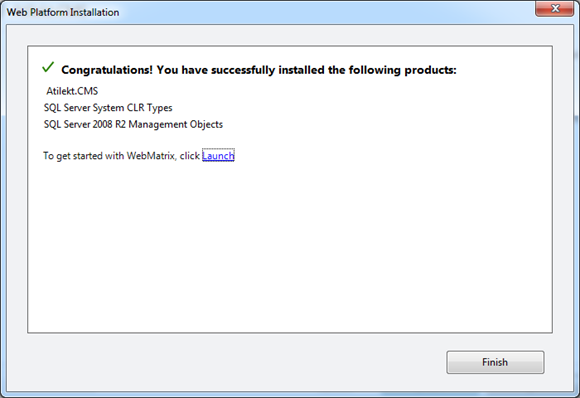This screenshot has width=580, height=398.
Task: Click the empty white area of results panel
Action: coord(290,244)
